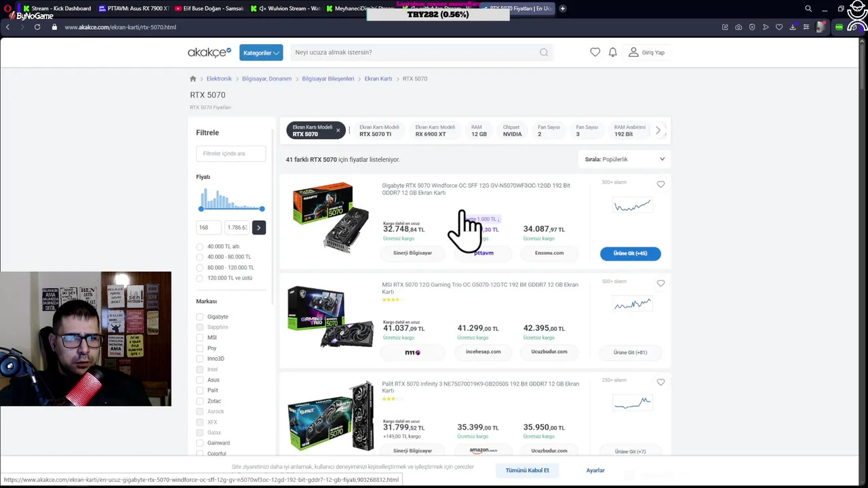
Task: Select the Chipset NVIDIA filter chip
Action: (512, 130)
